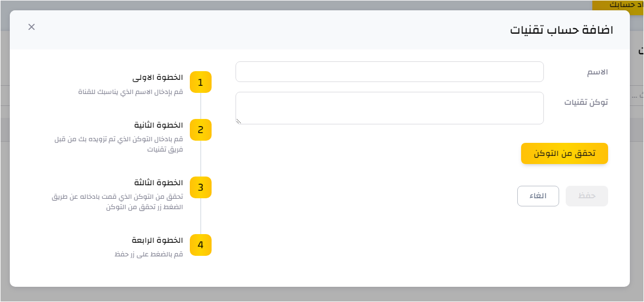The image size is (644, 302).
Task: Select the الخطوة الرابعة step heading
Action: click(157, 240)
